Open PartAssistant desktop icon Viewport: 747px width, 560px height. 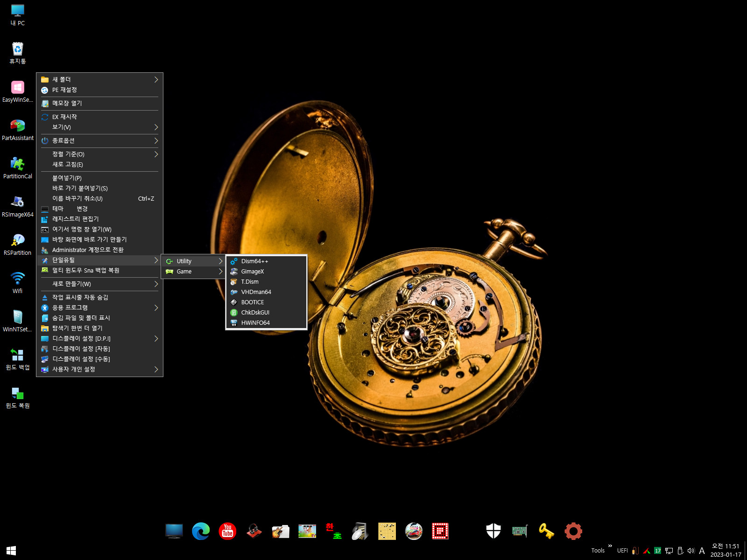[x=18, y=130]
